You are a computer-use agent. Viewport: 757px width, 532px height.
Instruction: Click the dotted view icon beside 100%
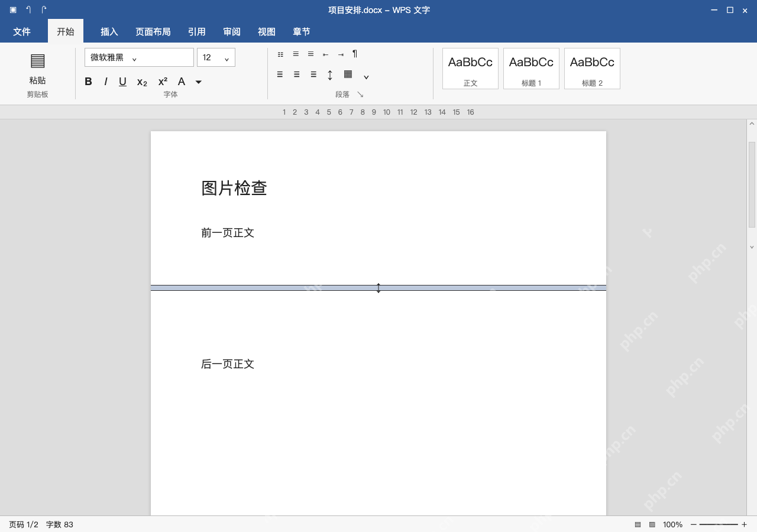pos(652,525)
